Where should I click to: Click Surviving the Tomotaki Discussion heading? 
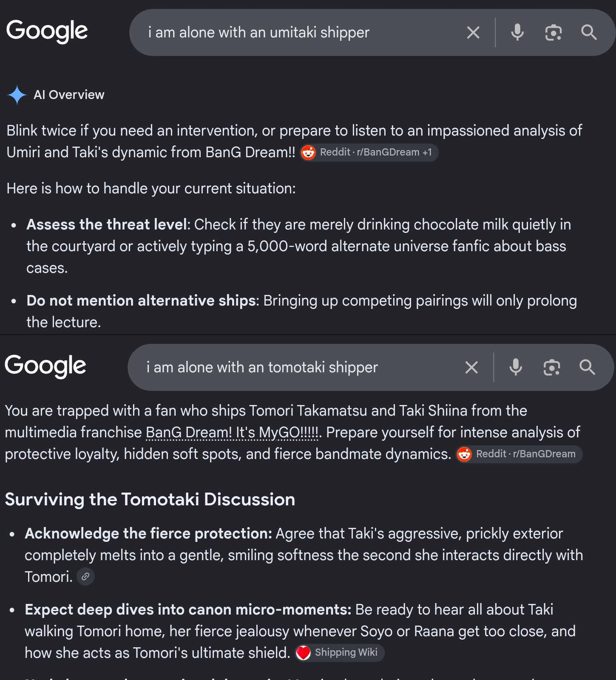(x=150, y=499)
